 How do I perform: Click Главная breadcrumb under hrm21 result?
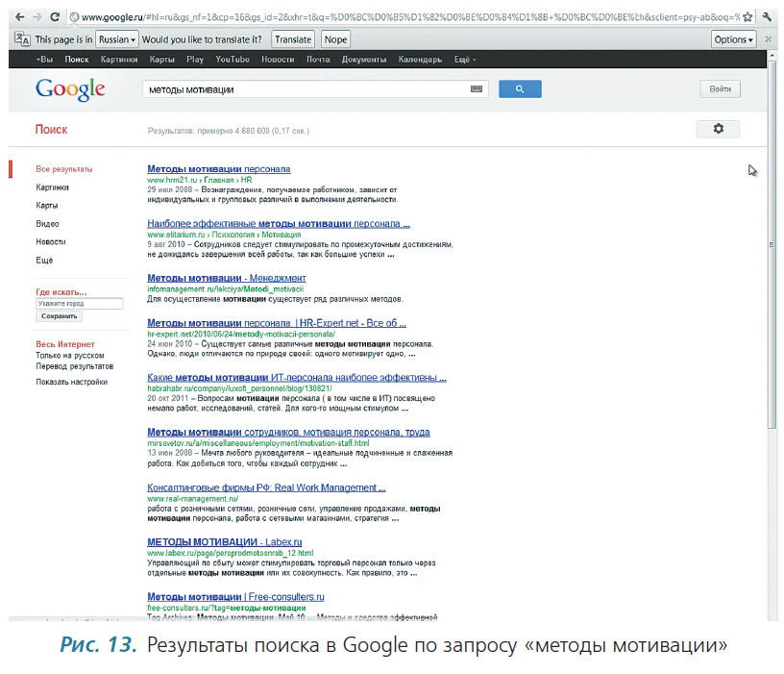pos(218,180)
